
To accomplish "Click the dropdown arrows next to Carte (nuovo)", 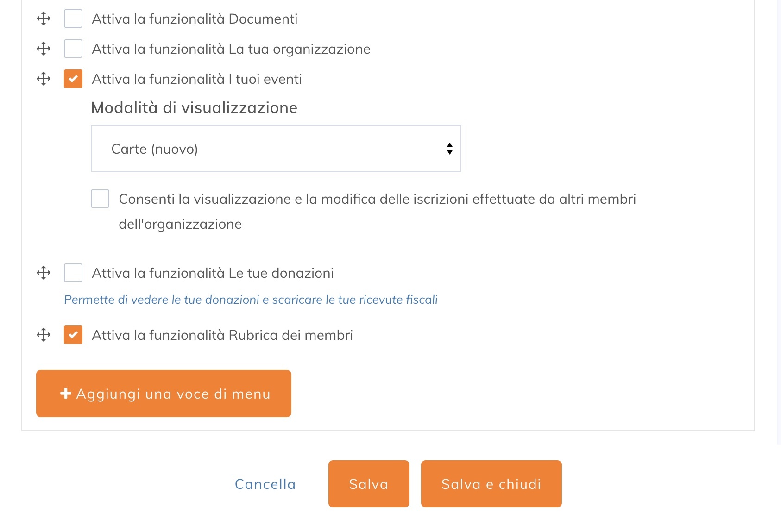I will coord(449,149).
